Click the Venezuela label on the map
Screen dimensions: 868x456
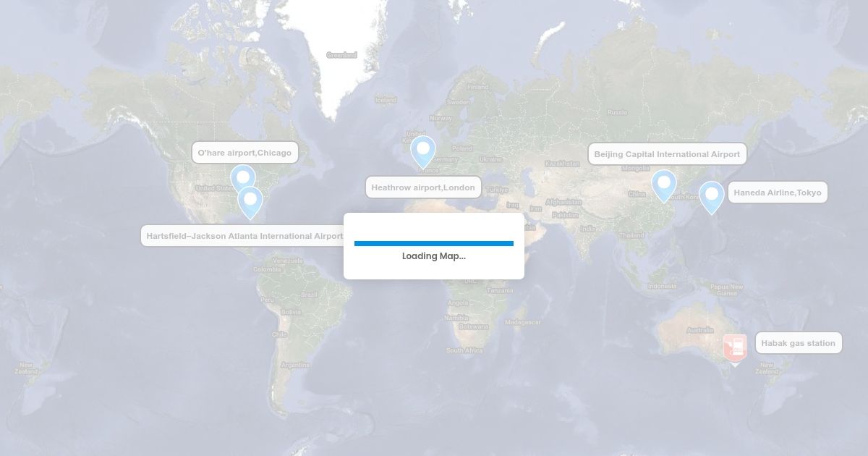pyautogui.click(x=287, y=261)
